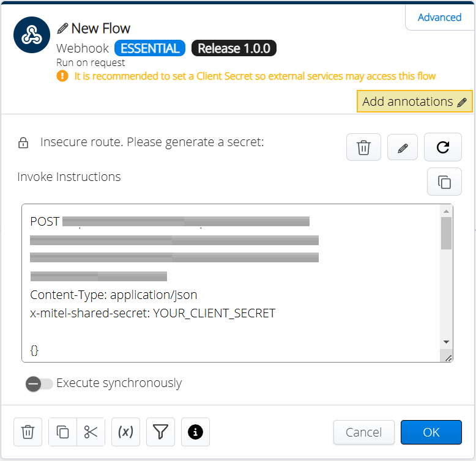This screenshot has width=476, height=461.
Task: Delete the client secret with trash icon
Action: (x=363, y=147)
